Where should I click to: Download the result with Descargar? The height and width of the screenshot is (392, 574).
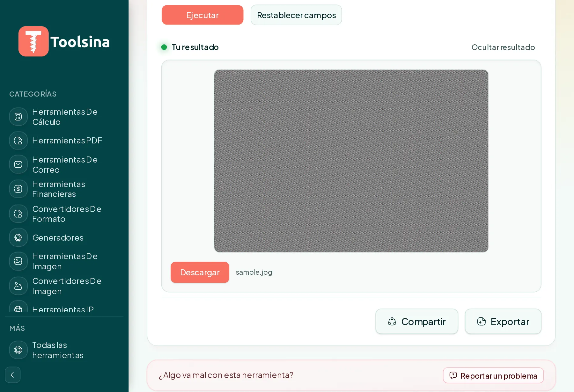pos(200,272)
